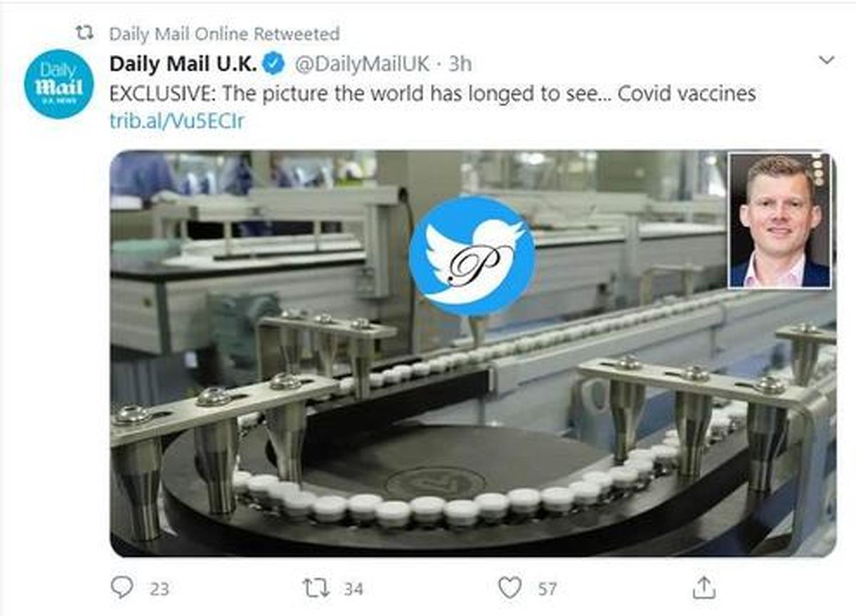
Task: Click the retweet count 34
Action: [x=353, y=589]
